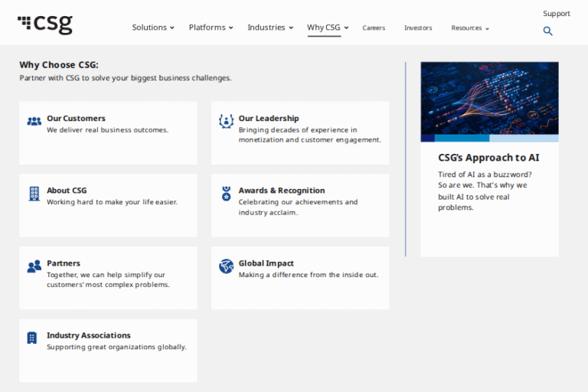Expand the Resources dropdown
This screenshot has width=588, height=392.
(x=469, y=28)
